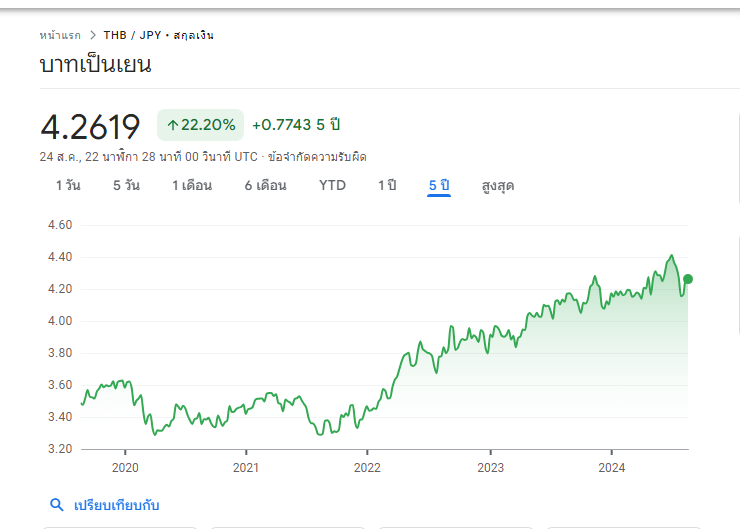Click the green up-arrow percentage badge

[x=201, y=125]
